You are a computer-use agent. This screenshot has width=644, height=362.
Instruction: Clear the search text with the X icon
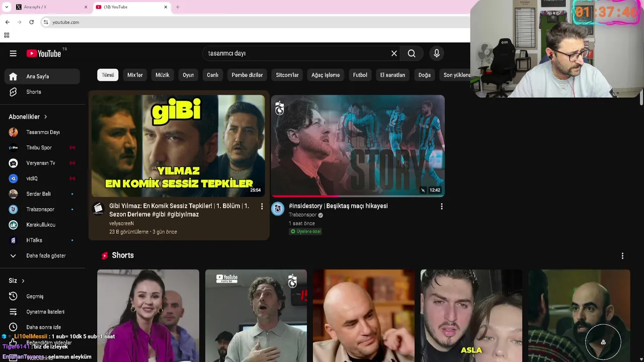pos(394,53)
